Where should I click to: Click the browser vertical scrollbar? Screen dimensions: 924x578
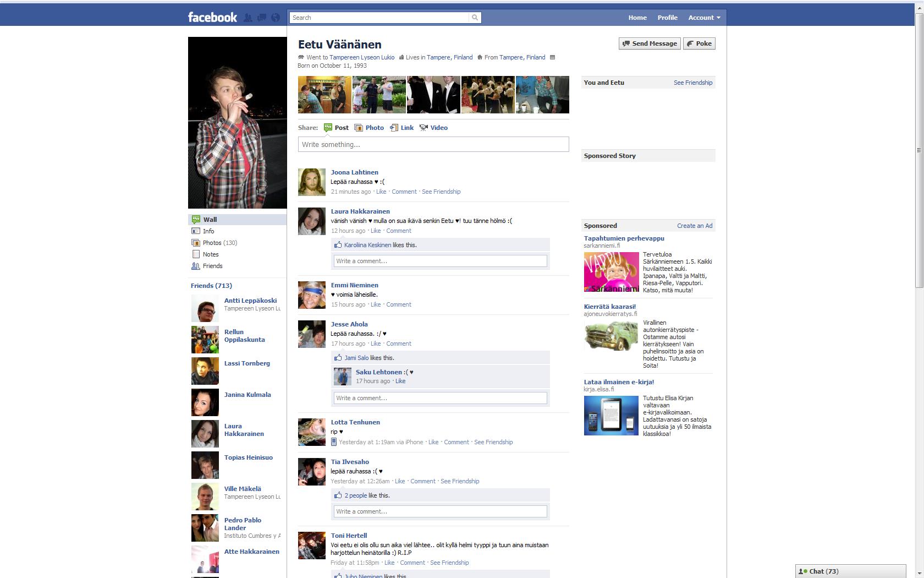(919, 150)
